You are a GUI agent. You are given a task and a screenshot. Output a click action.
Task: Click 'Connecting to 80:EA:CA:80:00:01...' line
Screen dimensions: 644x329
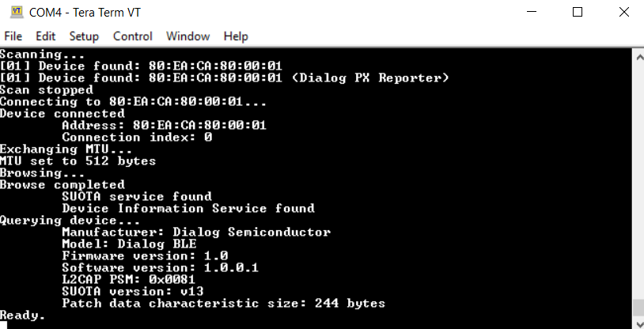coord(133,102)
